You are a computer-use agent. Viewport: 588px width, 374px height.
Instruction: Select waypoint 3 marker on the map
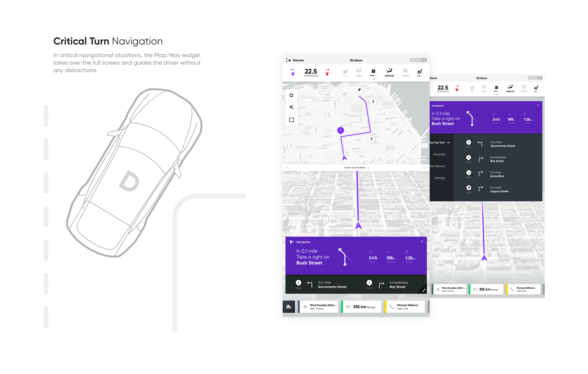point(373,102)
